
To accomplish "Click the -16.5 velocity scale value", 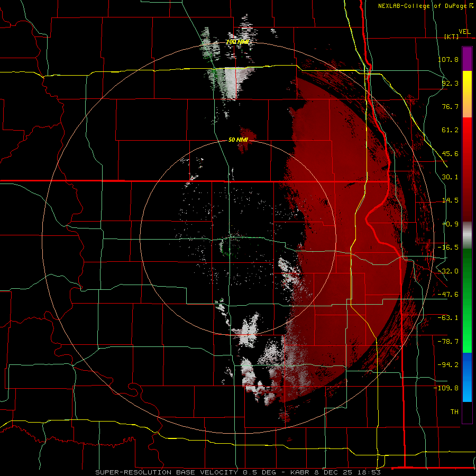I will [x=448, y=248].
